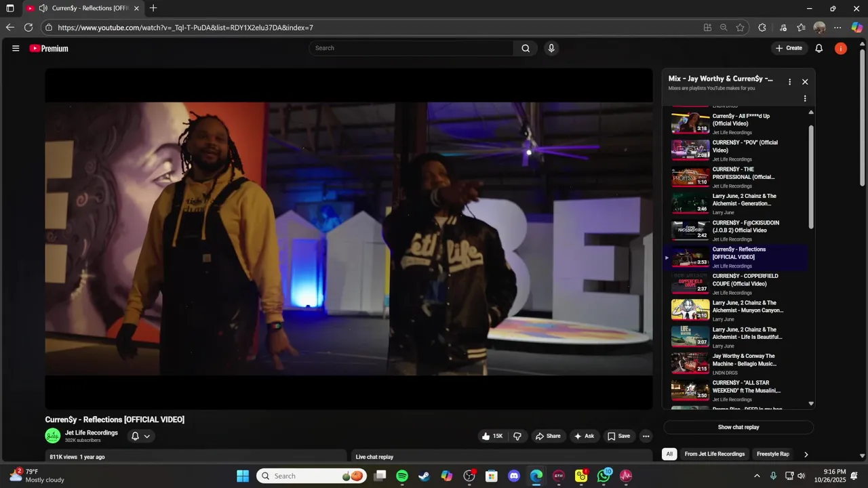Open the playlist secondary three-dot menu
Viewport: 868px width, 488px height.
[x=805, y=99]
